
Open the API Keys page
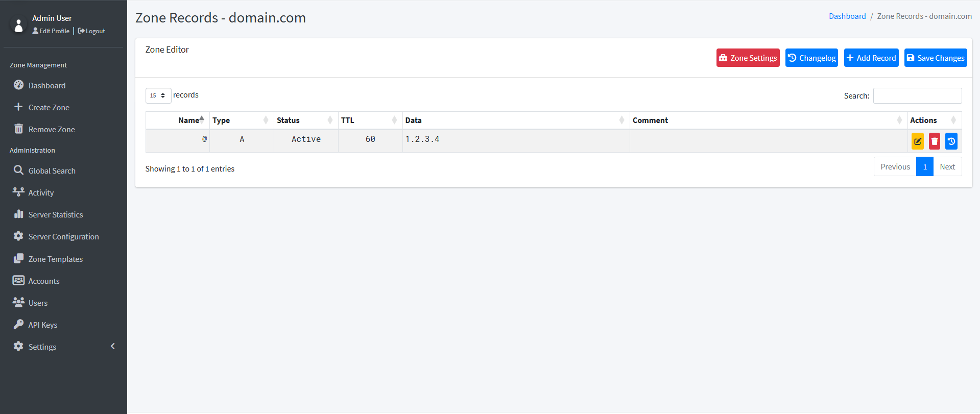pos(43,325)
